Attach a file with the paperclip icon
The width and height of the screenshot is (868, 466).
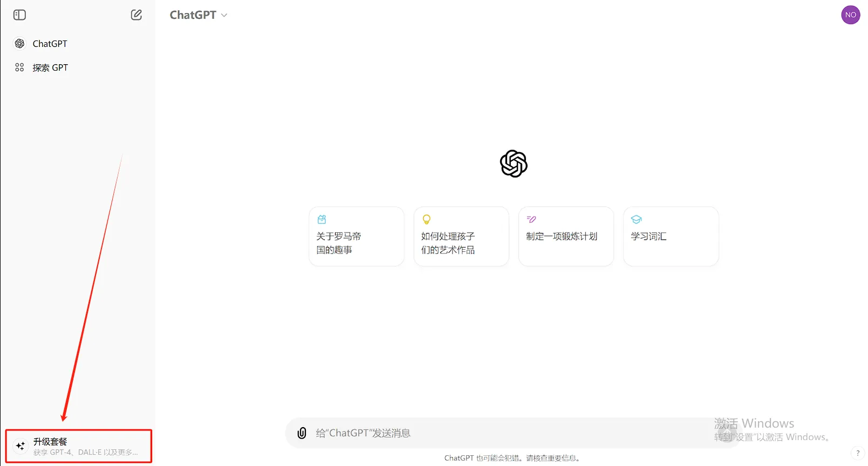(x=302, y=433)
